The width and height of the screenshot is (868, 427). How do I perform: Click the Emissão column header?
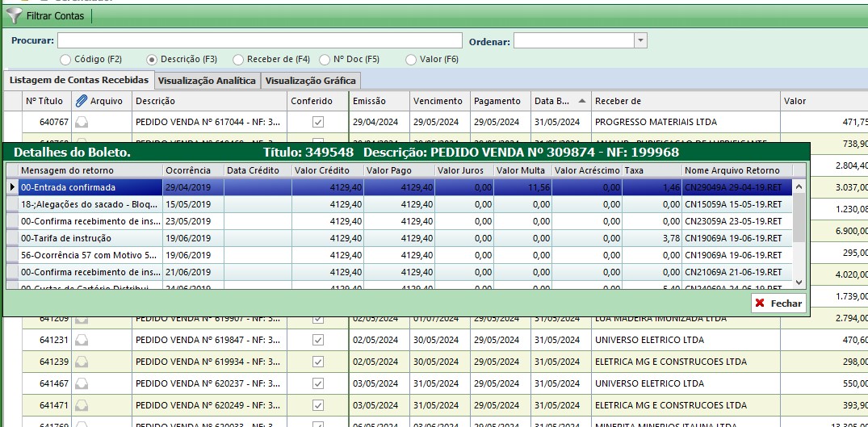[379, 101]
